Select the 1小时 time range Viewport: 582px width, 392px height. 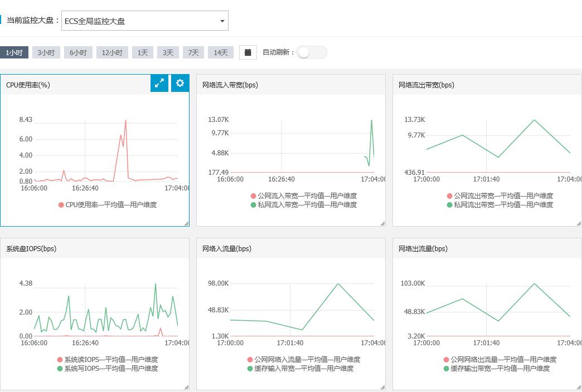click(x=14, y=52)
